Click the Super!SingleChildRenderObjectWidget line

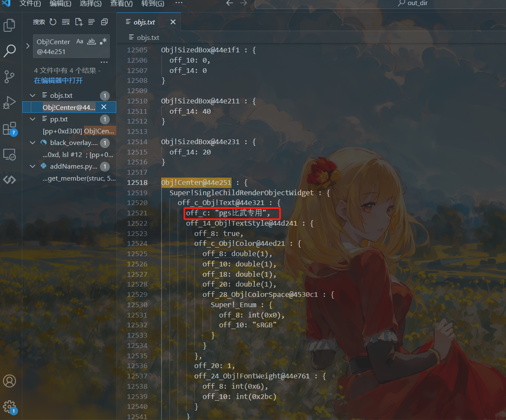point(250,193)
